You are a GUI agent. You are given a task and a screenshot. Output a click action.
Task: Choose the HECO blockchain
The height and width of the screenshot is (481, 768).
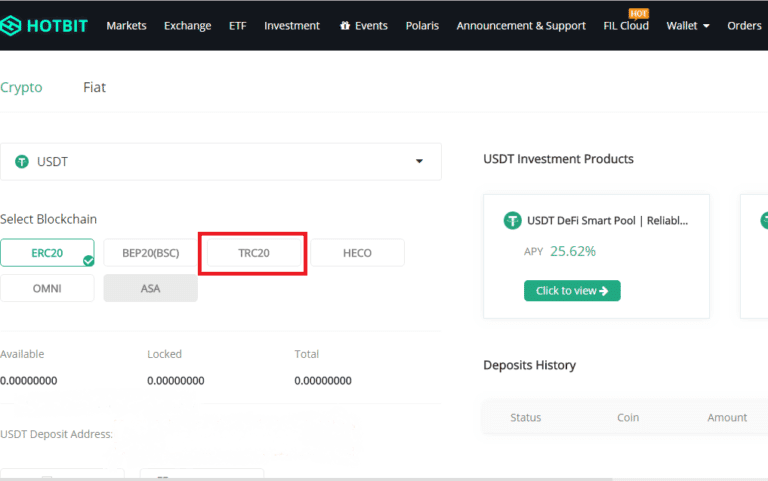tap(357, 253)
